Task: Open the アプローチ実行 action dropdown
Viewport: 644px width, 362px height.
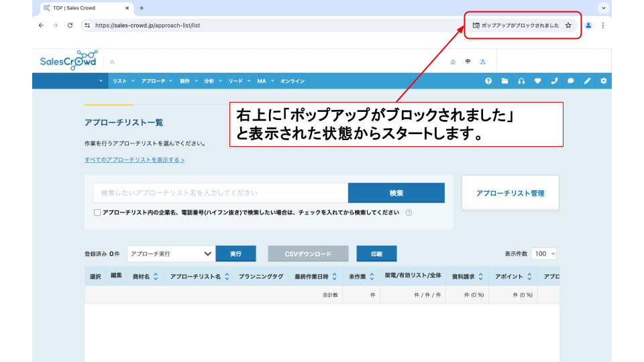Action: tap(171, 254)
